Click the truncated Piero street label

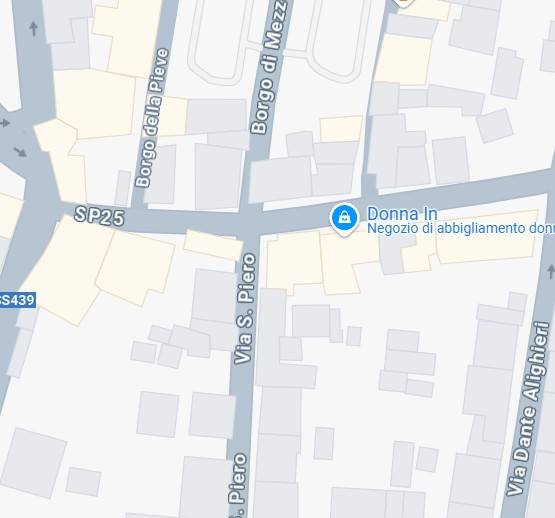[x=238, y=485]
